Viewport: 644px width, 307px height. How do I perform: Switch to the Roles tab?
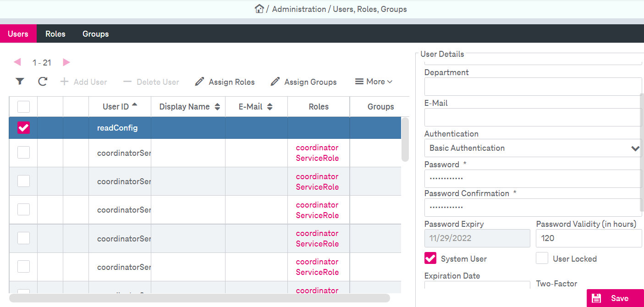(55, 34)
